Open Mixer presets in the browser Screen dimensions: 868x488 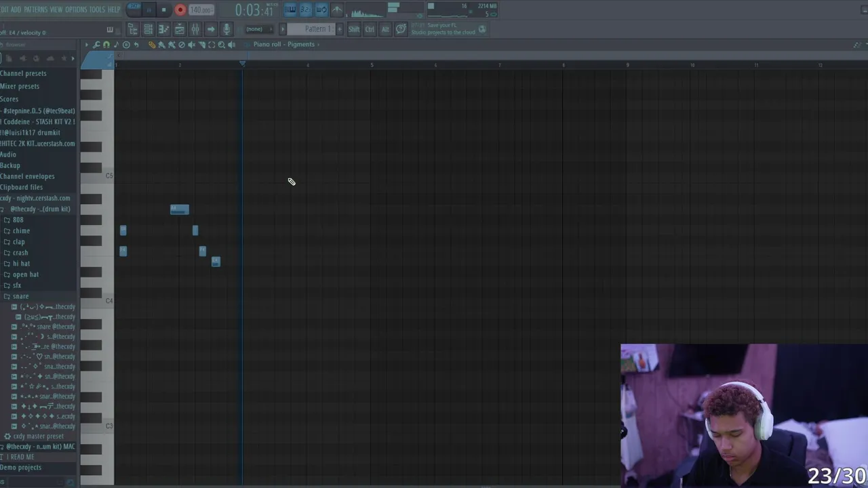(20, 86)
